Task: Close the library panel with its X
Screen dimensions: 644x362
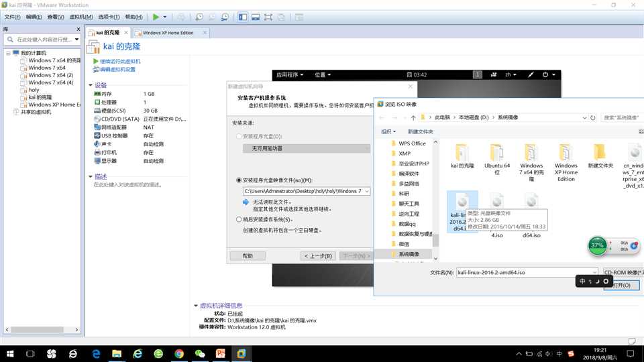Action: click(78, 29)
